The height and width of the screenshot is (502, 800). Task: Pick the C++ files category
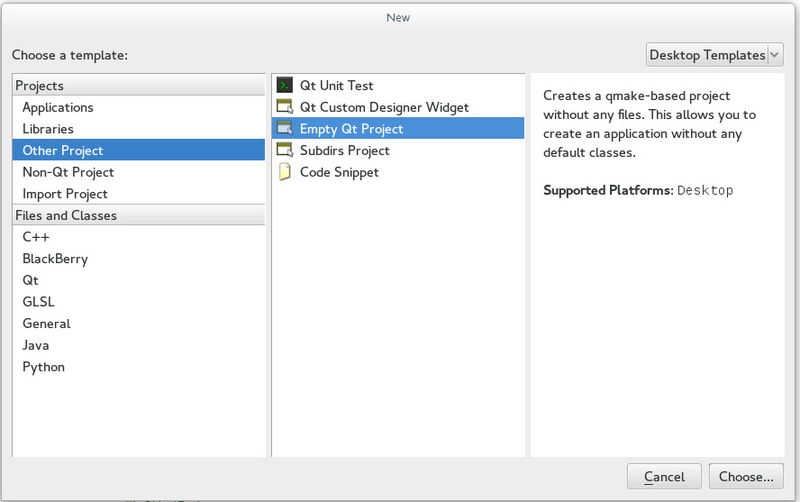(x=36, y=237)
